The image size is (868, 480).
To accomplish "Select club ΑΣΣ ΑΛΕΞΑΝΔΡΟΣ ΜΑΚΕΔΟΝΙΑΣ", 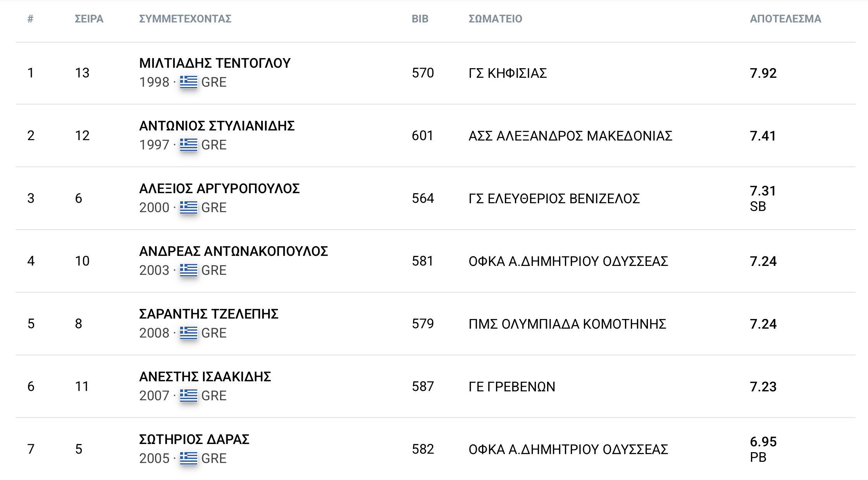I will [x=570, y=136].
